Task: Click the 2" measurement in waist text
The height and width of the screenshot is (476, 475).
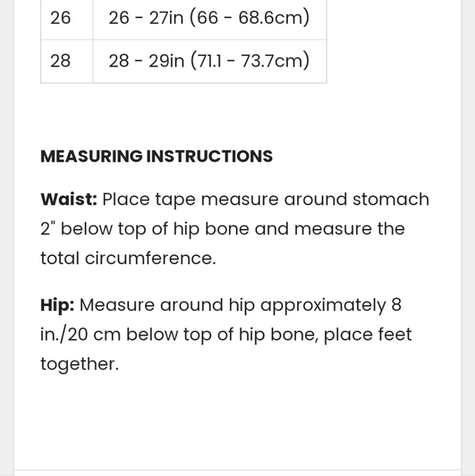Action: click(x=48, y=229)
